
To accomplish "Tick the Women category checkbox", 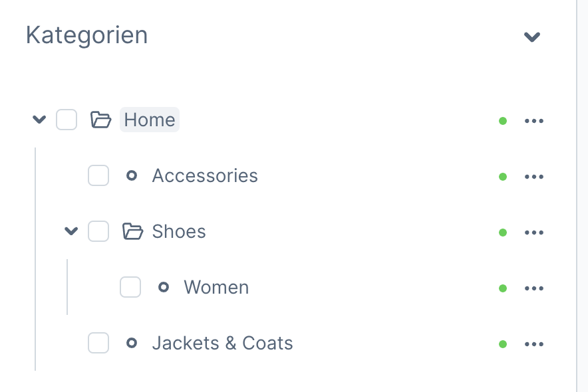I will pyautogui.click(x=130, y=288).
